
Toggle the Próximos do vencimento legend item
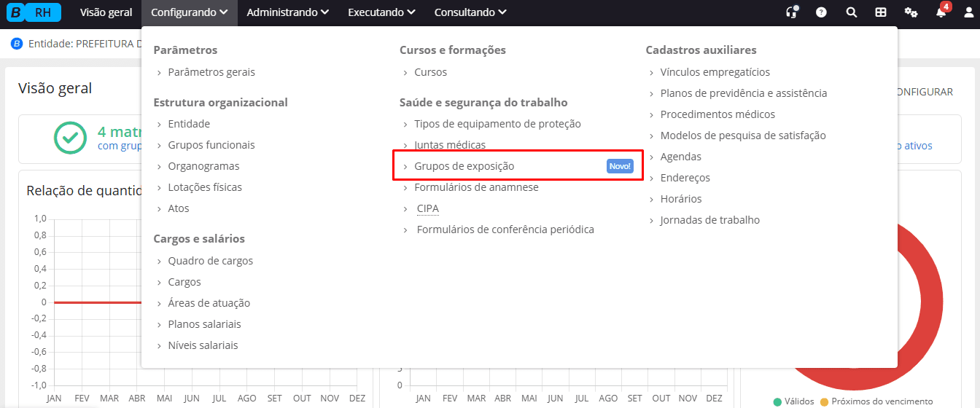pos(876,401)
